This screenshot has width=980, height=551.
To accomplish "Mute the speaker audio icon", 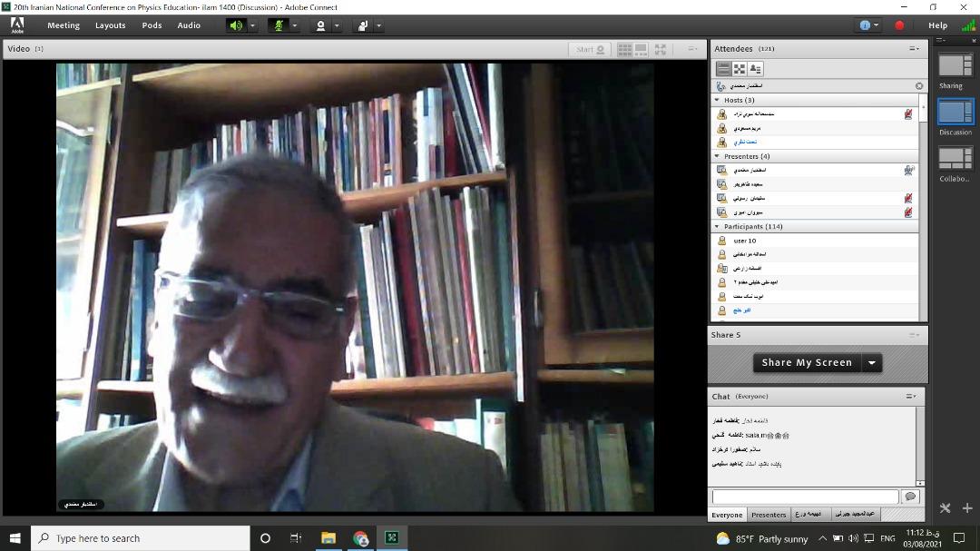I will tap(236, 25).
